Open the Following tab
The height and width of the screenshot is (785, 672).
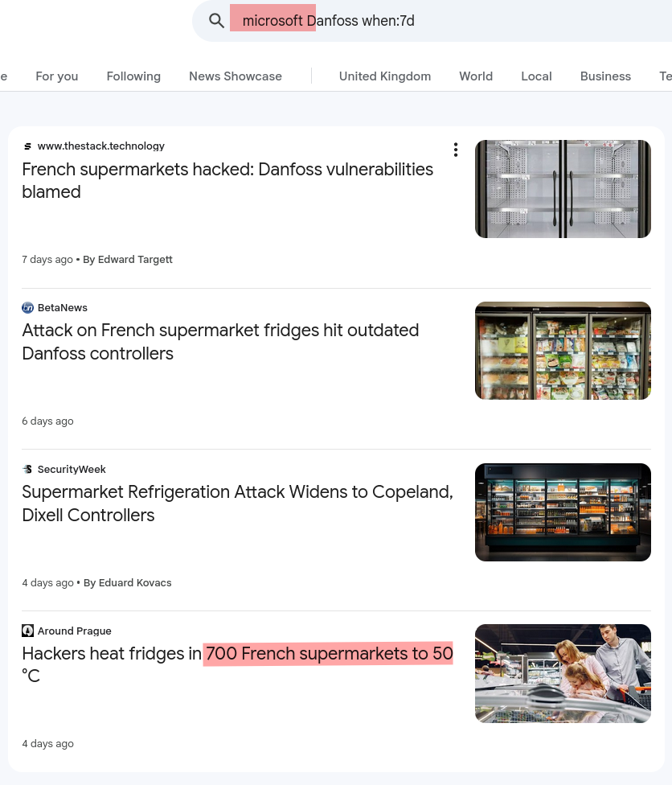pos(133,76)
